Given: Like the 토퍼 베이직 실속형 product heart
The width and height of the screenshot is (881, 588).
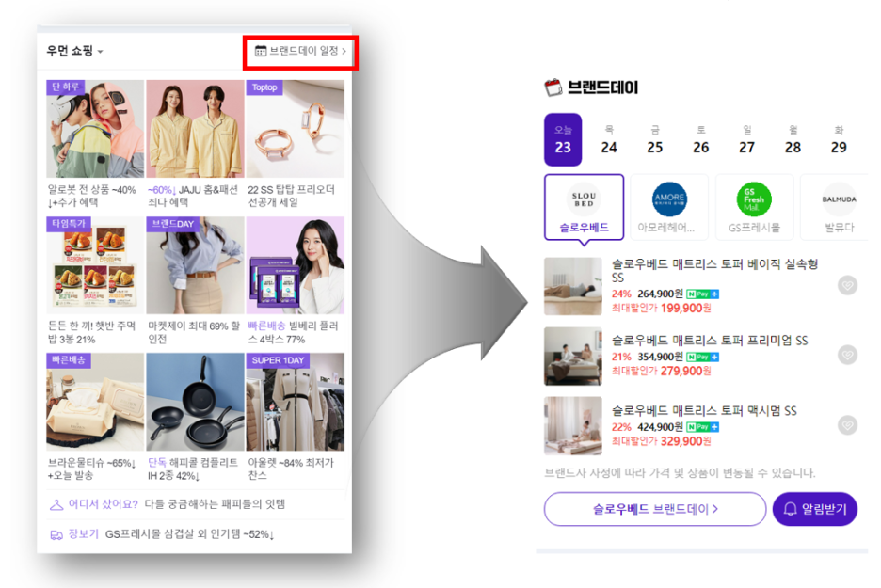Looking at the screenshot, I should [x=847, y=285].
